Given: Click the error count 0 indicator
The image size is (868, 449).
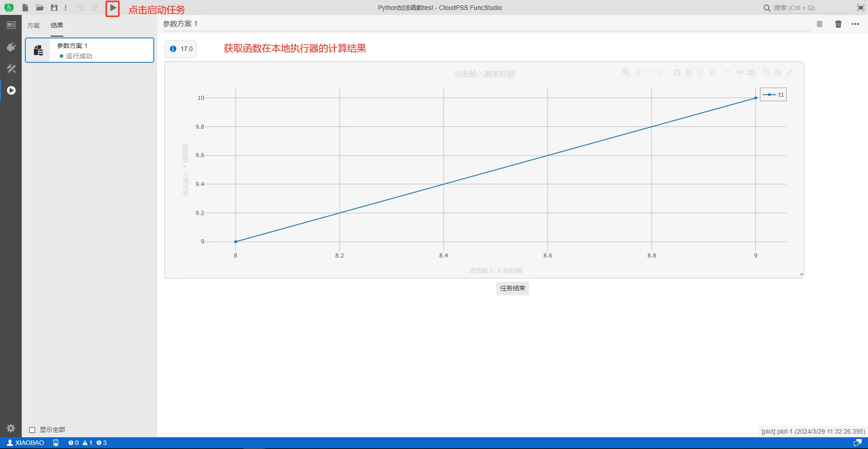Looking at the screenshot, I should click(73, 443).
